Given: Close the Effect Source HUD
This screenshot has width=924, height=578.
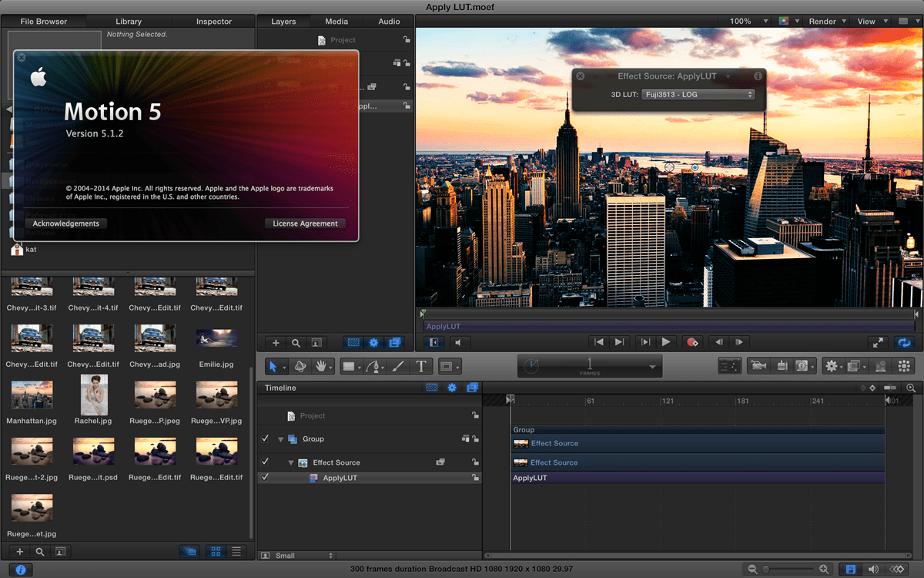Looking at the screenshot, I should coord(581,76).
